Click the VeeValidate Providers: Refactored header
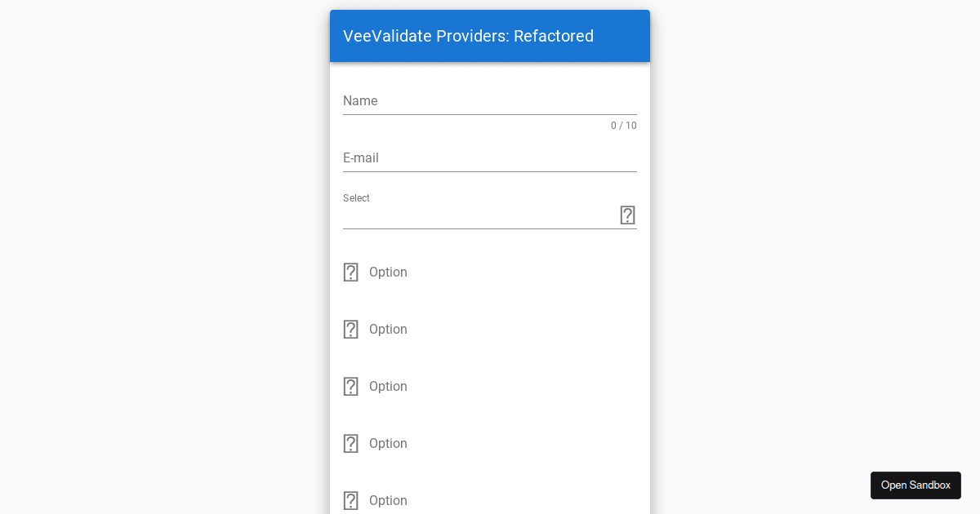Viewport: 980px width, 514px height. coord(468,36)
